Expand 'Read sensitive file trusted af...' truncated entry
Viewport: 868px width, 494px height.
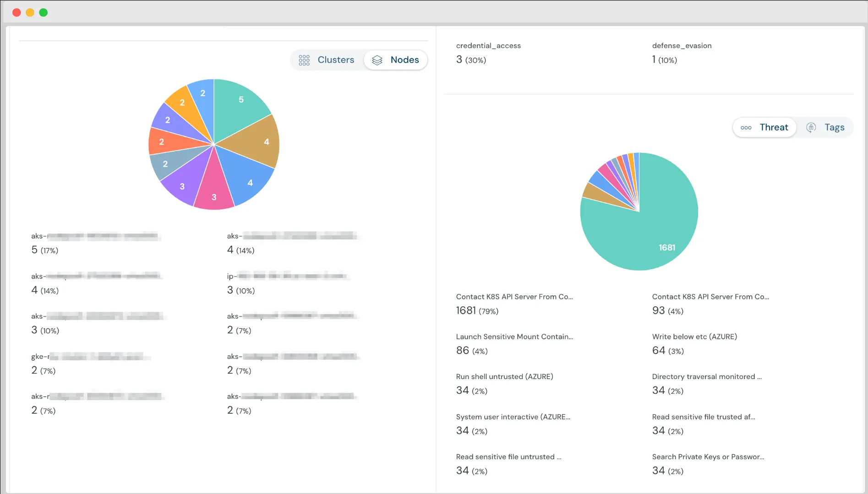pyautogui.click(x=704, y=417)
